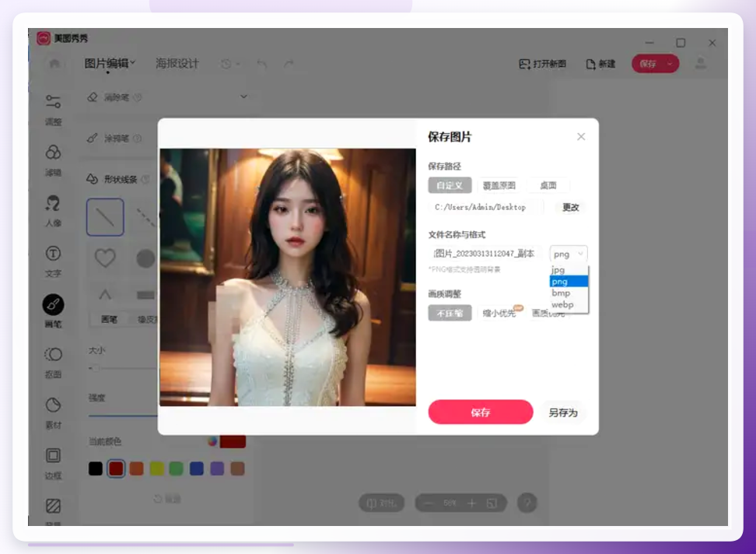The height and width of the screenshot is (554, 756).
Task: Click the undo arrow in the top bar
Action: click(262, 64)
